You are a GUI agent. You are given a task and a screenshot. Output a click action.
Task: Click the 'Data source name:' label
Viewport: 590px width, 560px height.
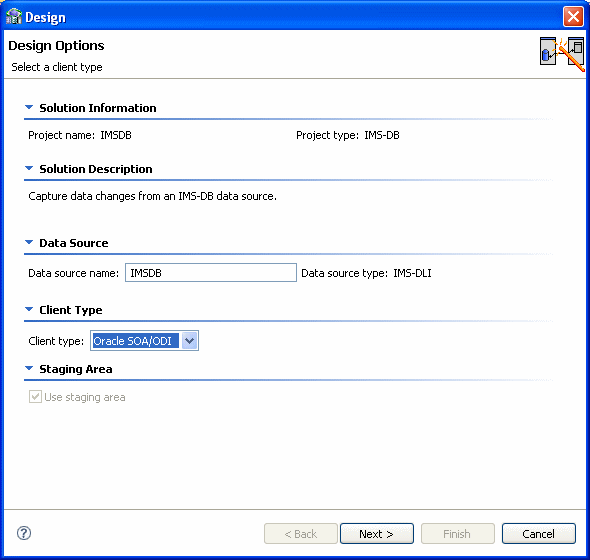click(73, 273)
